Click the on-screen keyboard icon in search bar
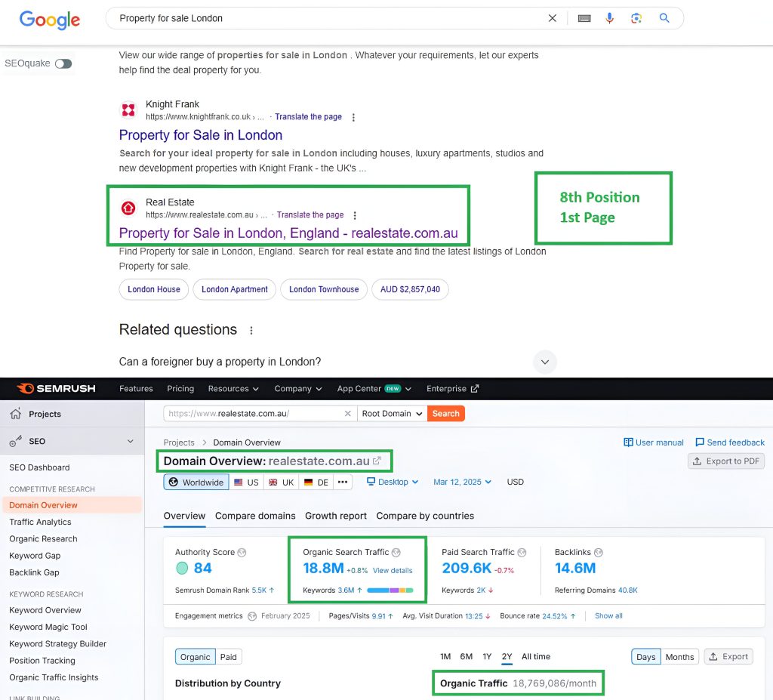Screen dimensions: 773x700 coord(584,18)
